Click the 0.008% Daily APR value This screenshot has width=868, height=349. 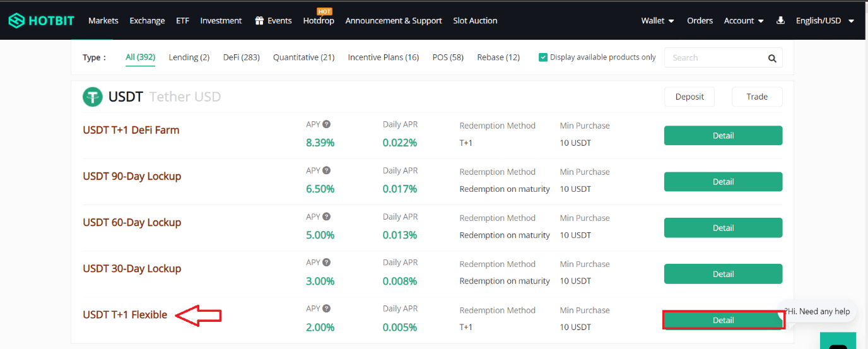tap(400, 281)
